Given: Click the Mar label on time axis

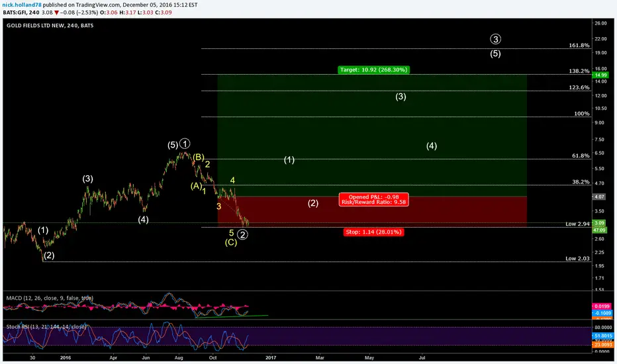Looking at the screenshot, I should coord(320,357).
